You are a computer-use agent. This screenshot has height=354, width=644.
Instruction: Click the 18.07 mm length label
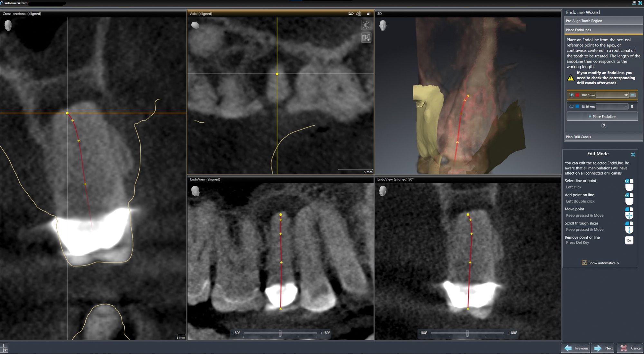(x=588, y=95)
